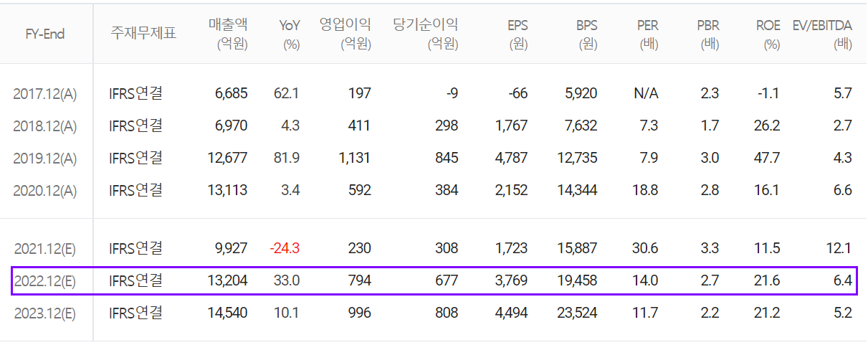The image size is (868, 345).
Task: Click the 2019 operating profit value 1,131
Action: [x=355, y=159]
